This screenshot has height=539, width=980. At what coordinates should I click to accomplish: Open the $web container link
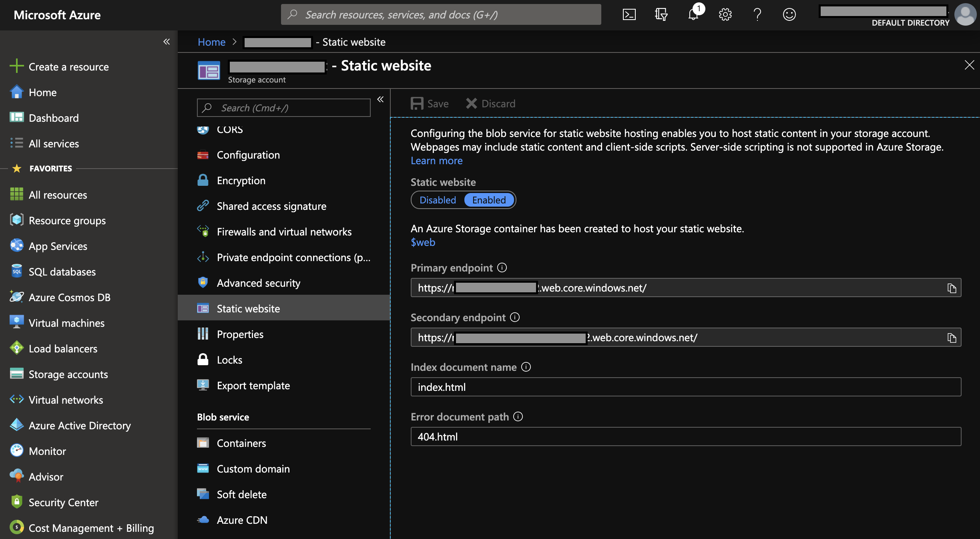(423, 242)
